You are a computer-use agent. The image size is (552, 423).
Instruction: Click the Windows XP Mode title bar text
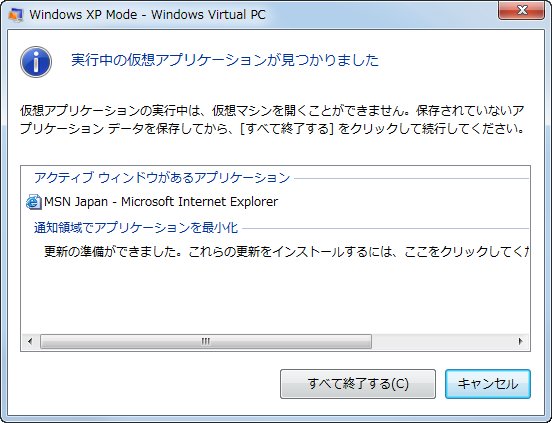pyautogui.click(x=148, y=15)
